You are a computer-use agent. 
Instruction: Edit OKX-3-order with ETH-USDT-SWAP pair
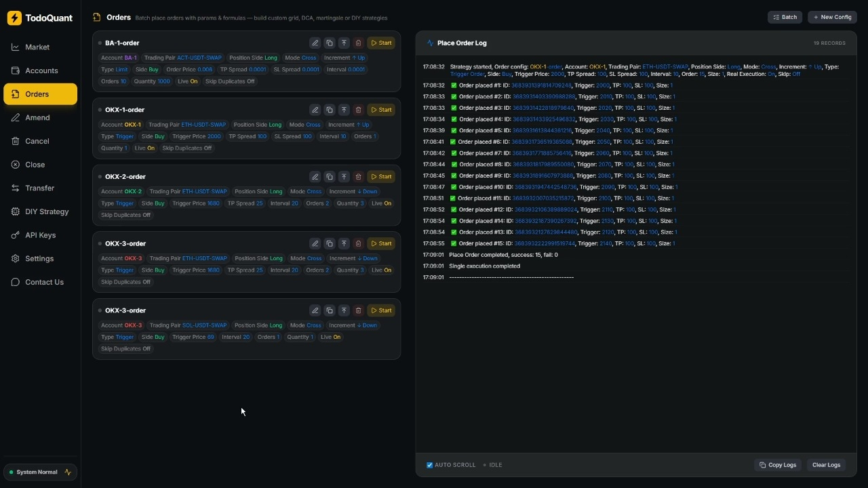coord(315,243)
